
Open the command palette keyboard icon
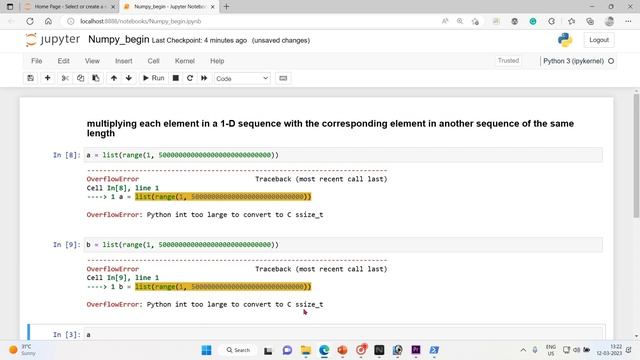[x=283, y=78]
